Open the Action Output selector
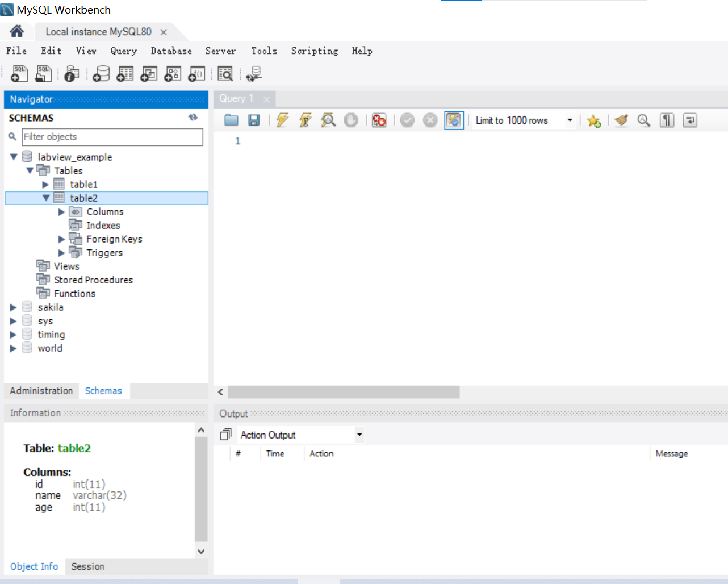 click(359, 435)
